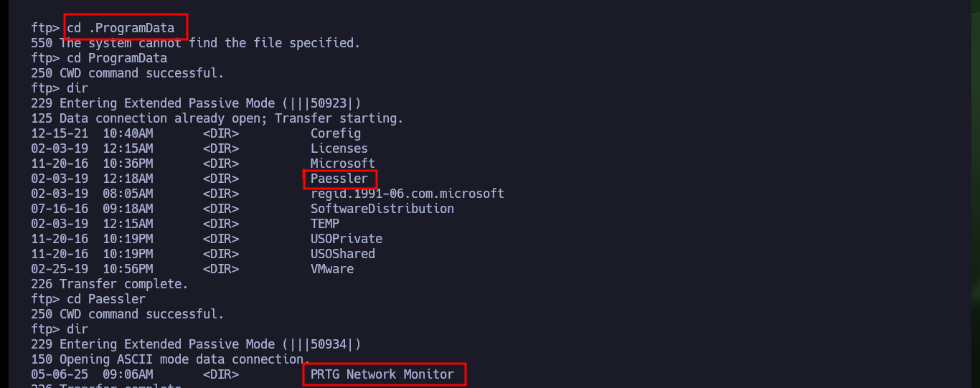The height and width of the screenshot is (388, 980).
Task: Select the USOPrivate directory entry
Action: 347,239
